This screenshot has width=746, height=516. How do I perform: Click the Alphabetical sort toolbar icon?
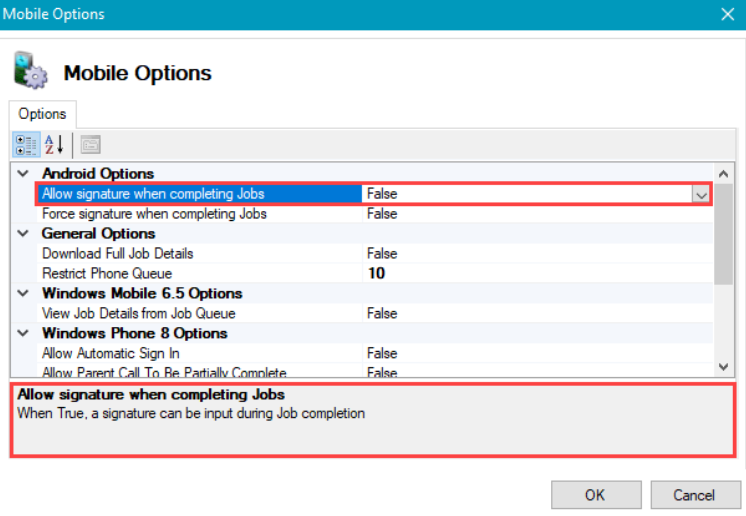(54, 144)
